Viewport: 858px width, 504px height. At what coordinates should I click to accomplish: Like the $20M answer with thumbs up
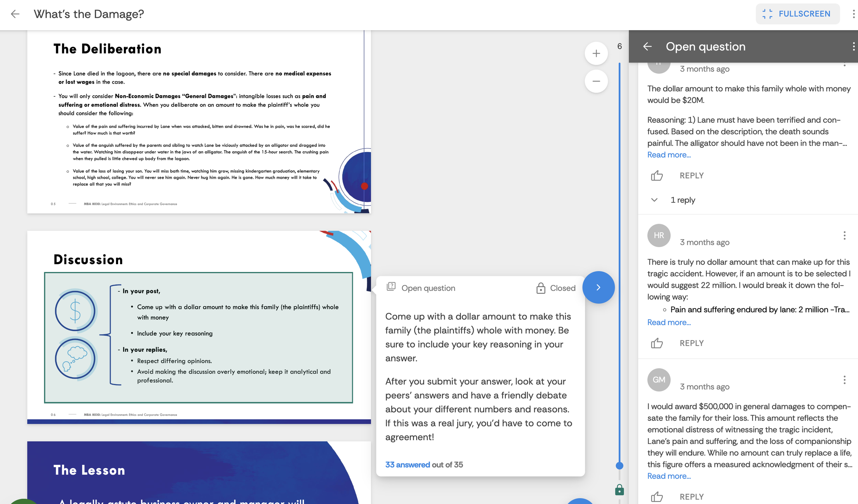pos(657,176)
